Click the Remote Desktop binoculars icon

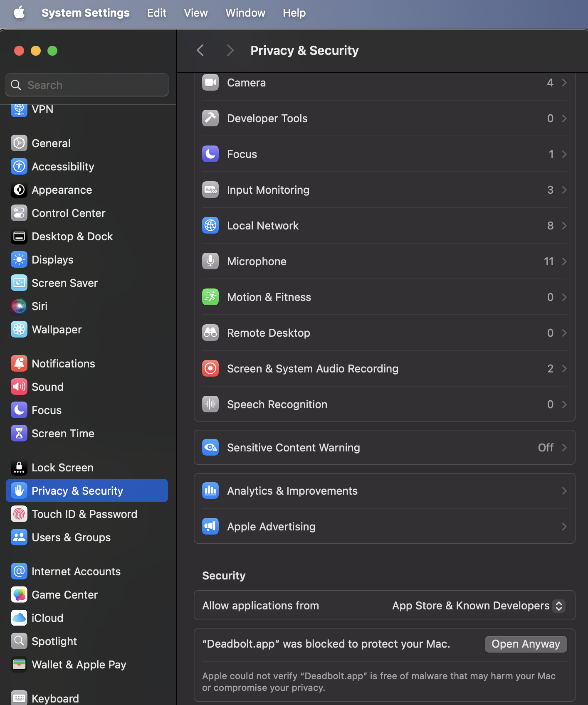tap(210, 333)
